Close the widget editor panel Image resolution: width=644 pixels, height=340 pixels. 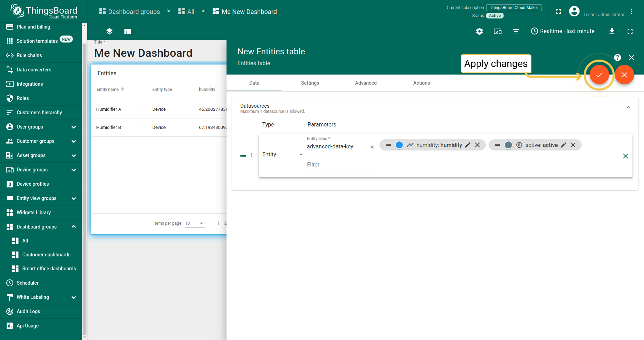click(631, 57)
